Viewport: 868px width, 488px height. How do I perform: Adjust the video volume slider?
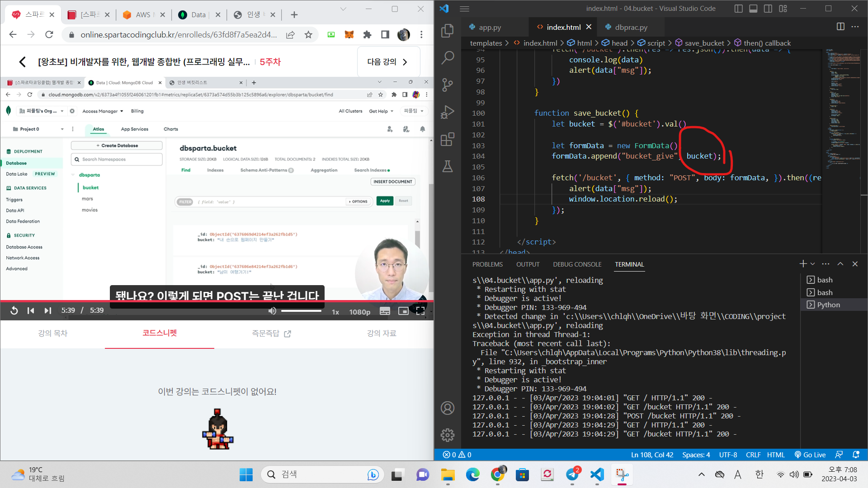point(301,311)
